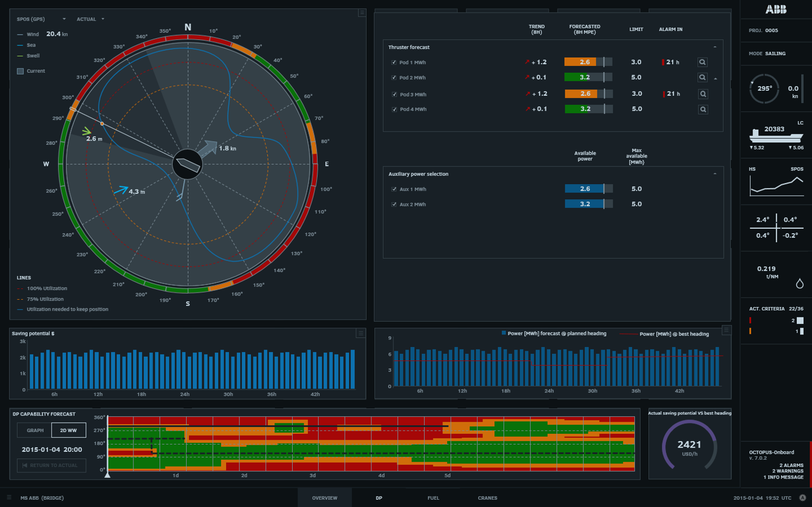The image size is (812, 507).
Task: Click the hamburger menu at bottom left
Action: [8, 498]
